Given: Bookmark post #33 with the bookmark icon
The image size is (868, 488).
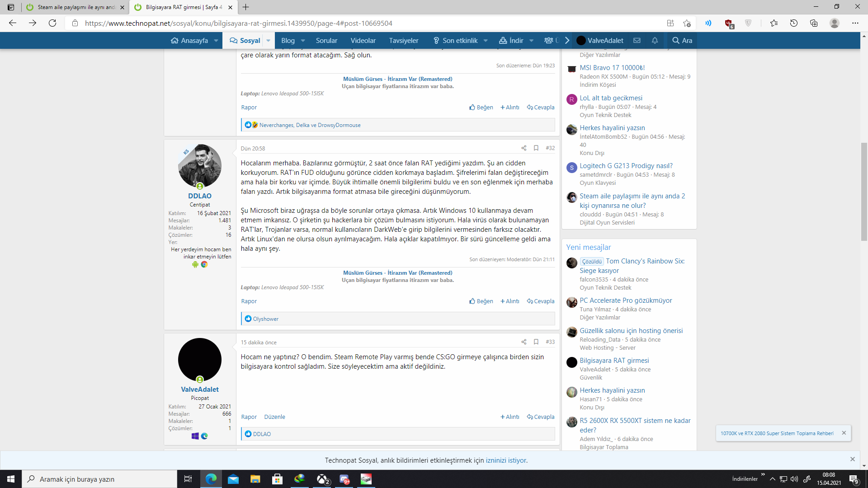Looking at the screenshot, I should [x=536, y=342].
